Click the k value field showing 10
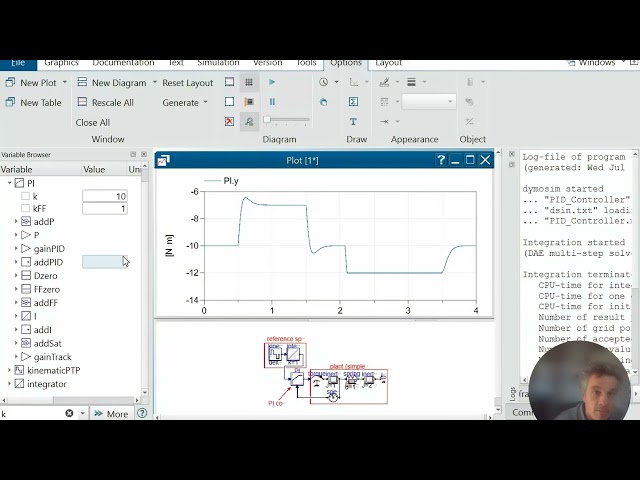 pyautogui.click(x=105, y=196)
